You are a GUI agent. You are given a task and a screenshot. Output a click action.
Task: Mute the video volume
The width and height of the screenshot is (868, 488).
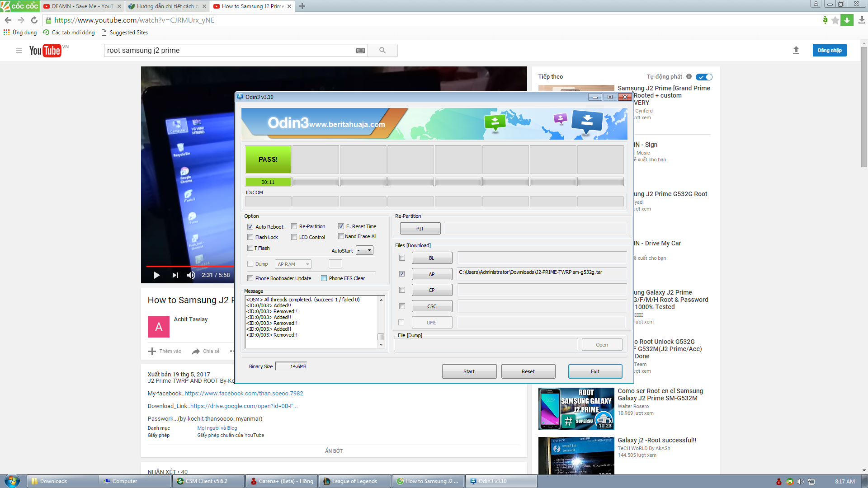tap(191, 275)
